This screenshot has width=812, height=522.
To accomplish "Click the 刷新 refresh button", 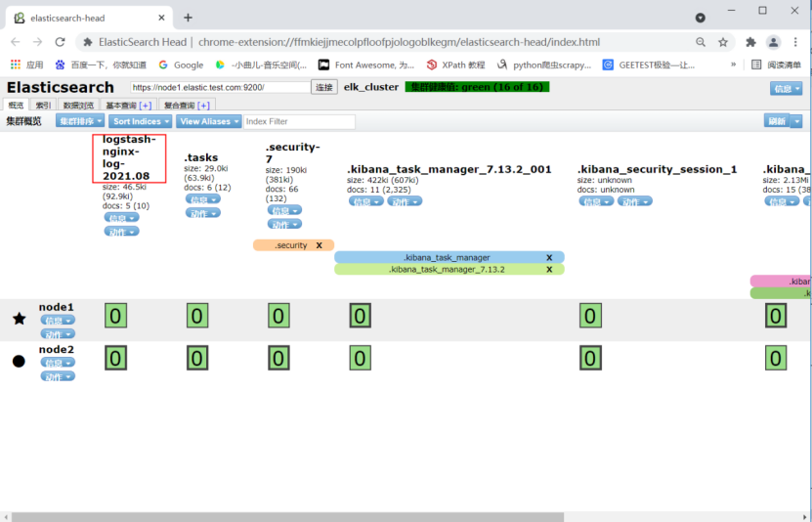I will coord(777,120).
